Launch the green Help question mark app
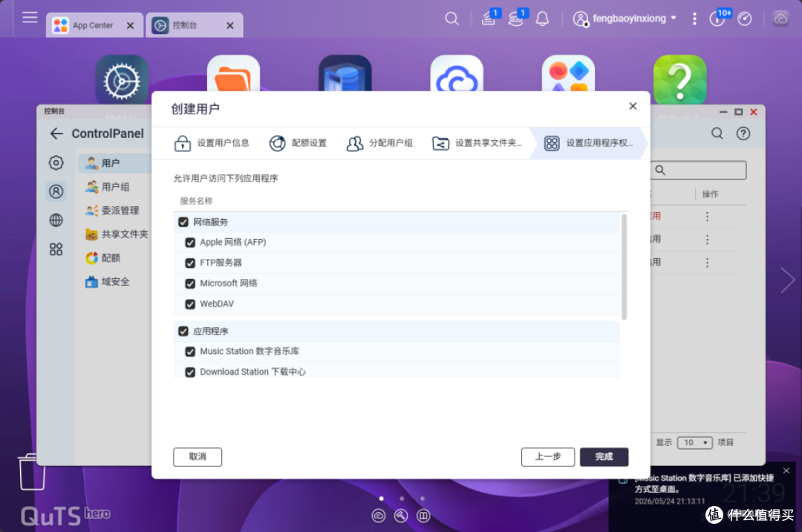 tap(680, 79)
